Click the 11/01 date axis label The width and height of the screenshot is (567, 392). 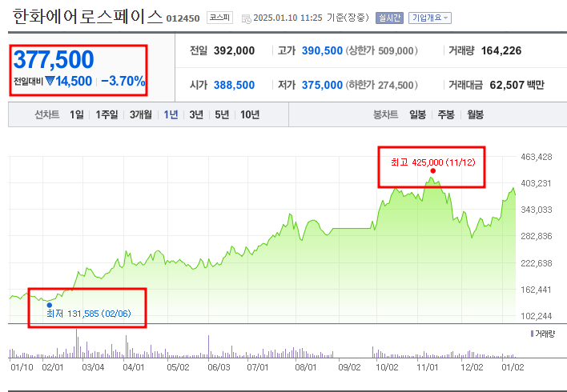pos(428,367)
